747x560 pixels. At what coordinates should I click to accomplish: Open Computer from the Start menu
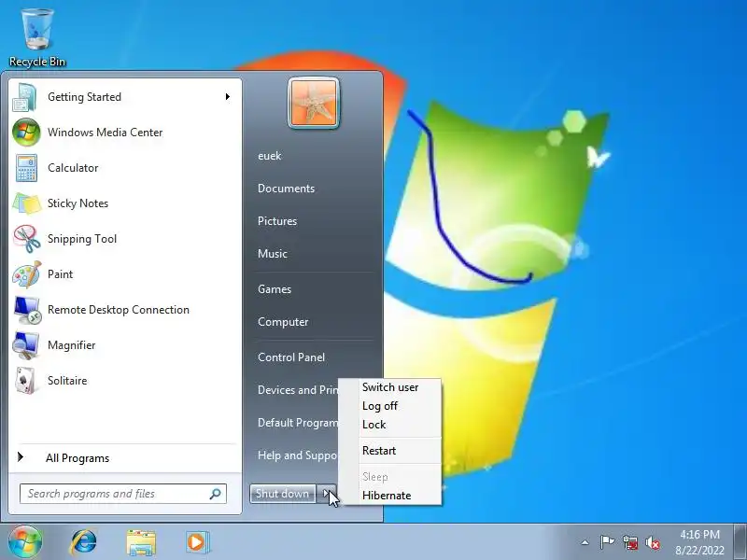(x=283, y=322)
